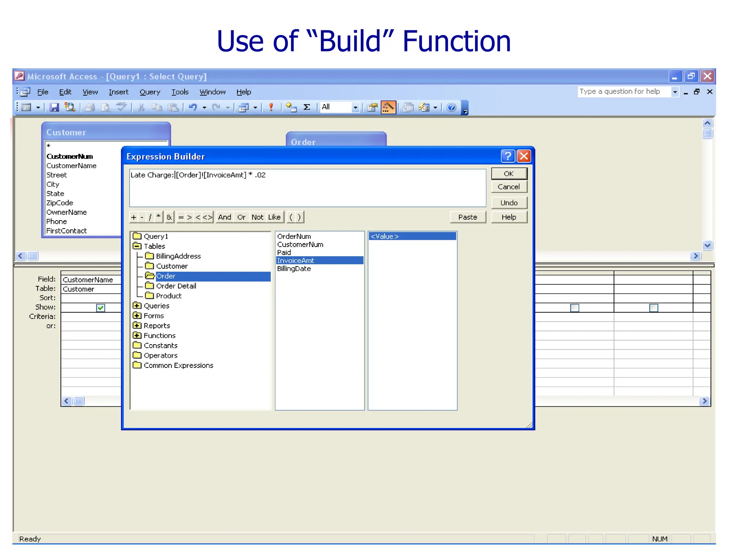The height and width of the screenshot is (560, 747).
Task: Click the 'Type a question for help' field
Action: pos(624,92)
